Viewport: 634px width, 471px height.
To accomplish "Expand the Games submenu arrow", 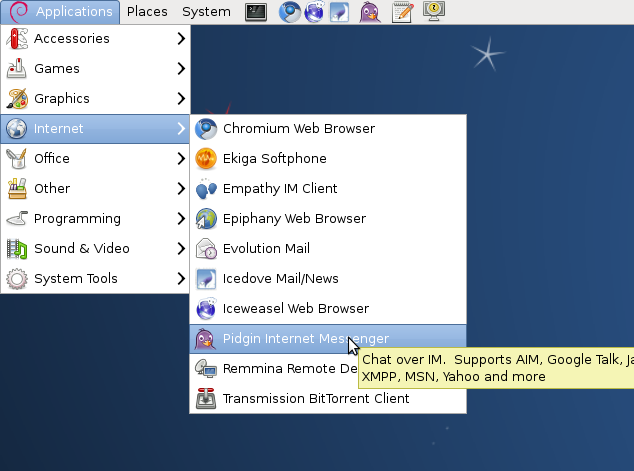I will point(181,68).
